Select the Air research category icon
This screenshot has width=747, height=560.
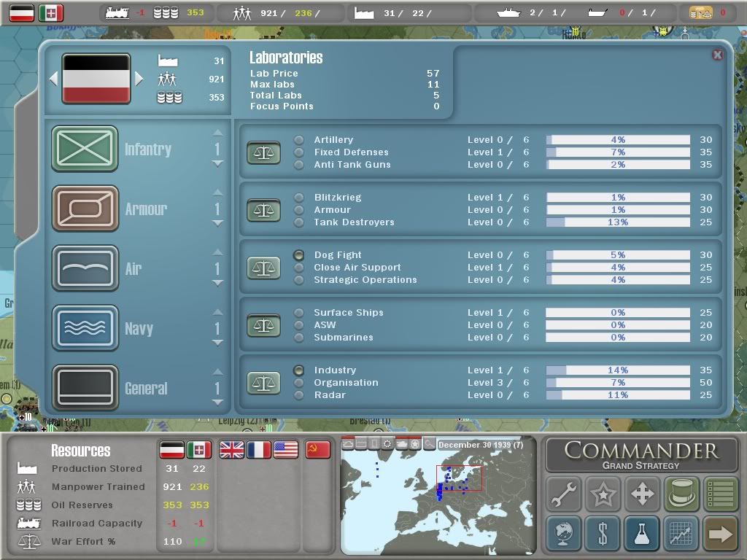click(85, 268)
